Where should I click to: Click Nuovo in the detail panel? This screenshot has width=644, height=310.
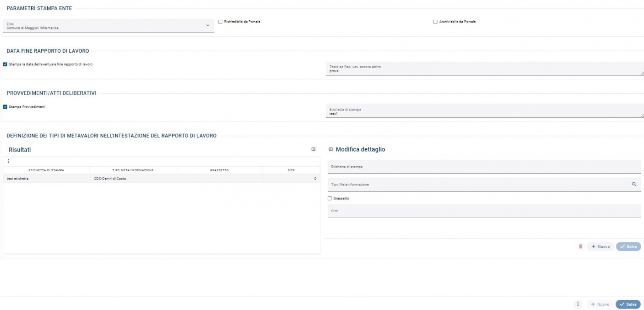pos(600,247)
